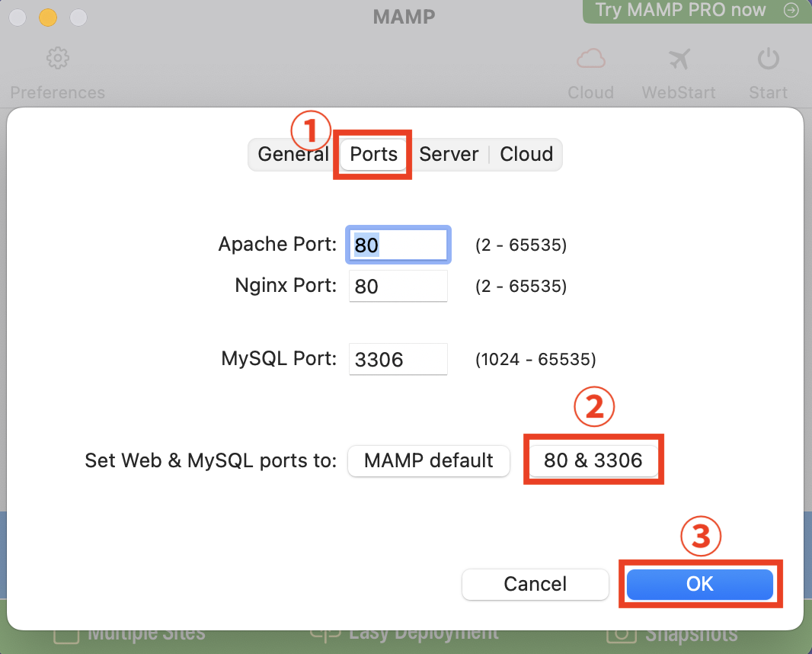
Task: Click the Try MAMP PRO arrow icon
Action: click(x=791, y=10)
